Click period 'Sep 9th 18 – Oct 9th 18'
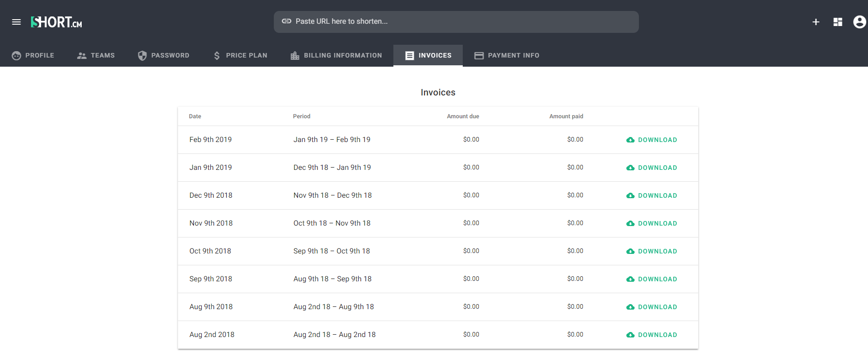 [x=332, y=251]
